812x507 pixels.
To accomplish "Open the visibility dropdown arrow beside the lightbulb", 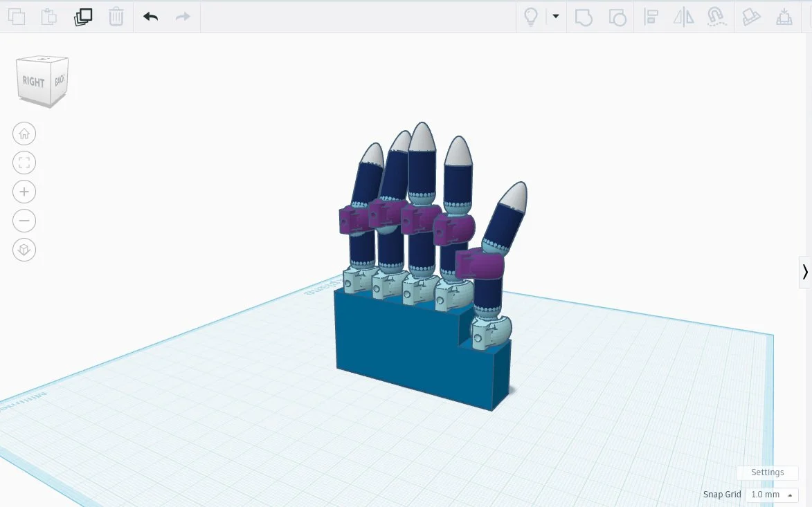I will [556, 16].
